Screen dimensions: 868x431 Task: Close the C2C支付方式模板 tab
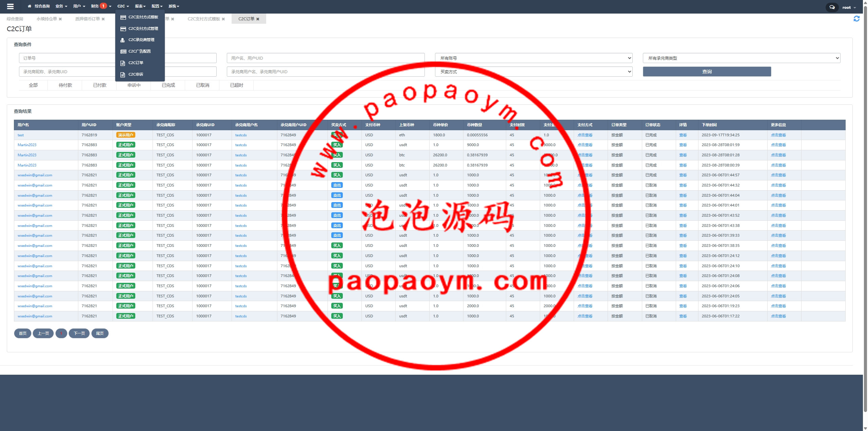(x=223, y=19)
